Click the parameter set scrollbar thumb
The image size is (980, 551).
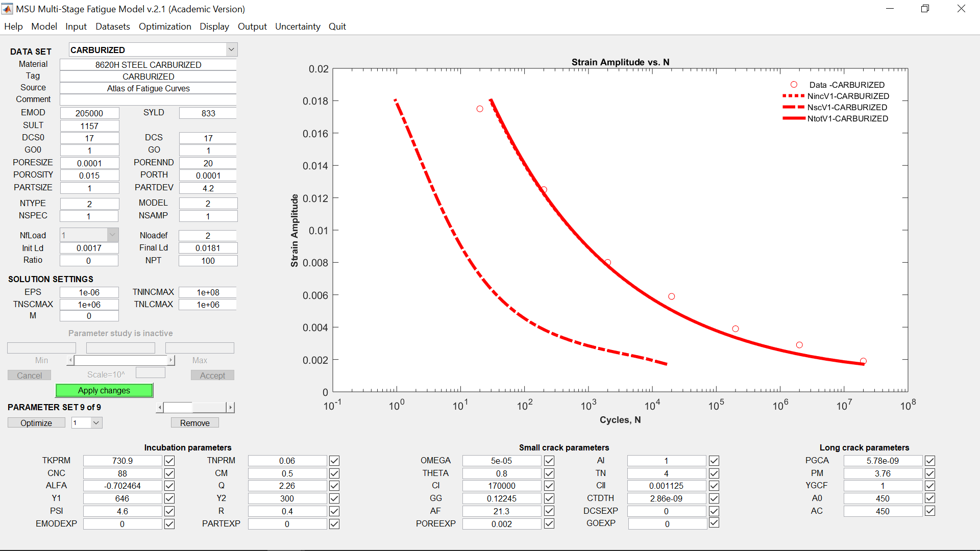tap(178, 407)
